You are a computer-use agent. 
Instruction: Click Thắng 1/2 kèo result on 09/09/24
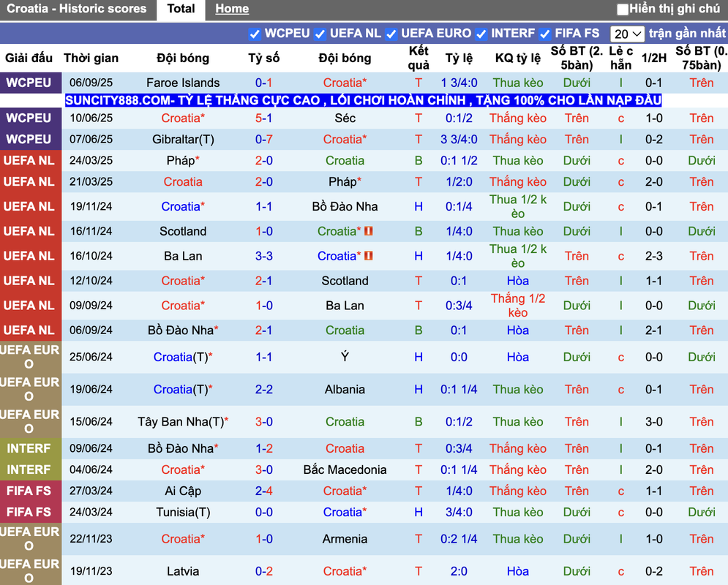[x=518, y=305]
